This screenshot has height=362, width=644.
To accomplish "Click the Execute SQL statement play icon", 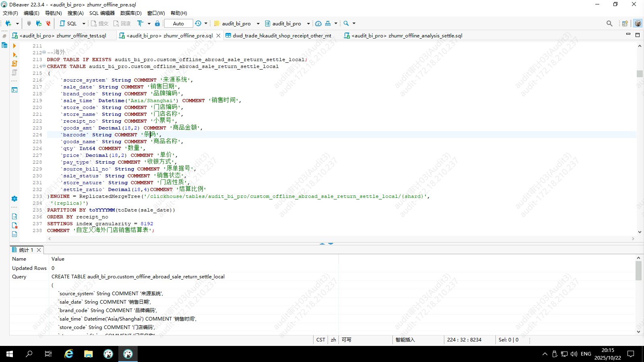I will pos(14,46).
